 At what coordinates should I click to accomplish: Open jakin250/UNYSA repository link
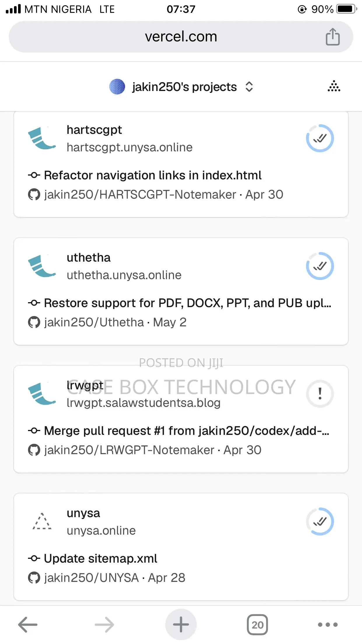[92, 578]
